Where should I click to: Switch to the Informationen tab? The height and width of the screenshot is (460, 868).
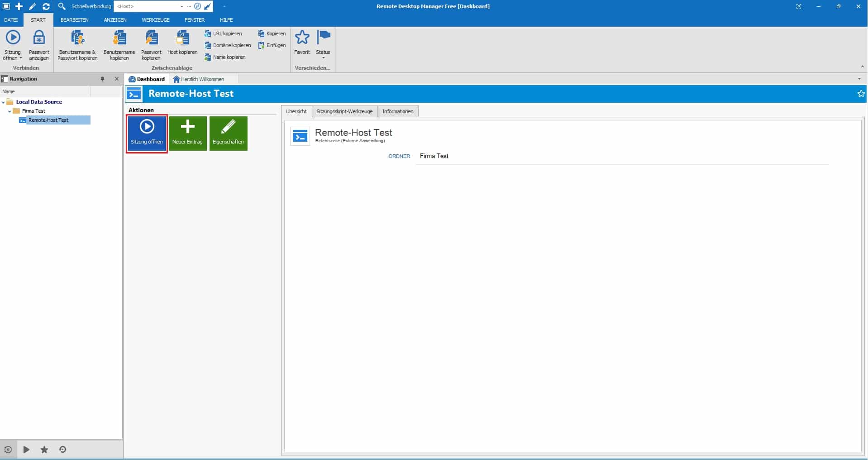397,111
